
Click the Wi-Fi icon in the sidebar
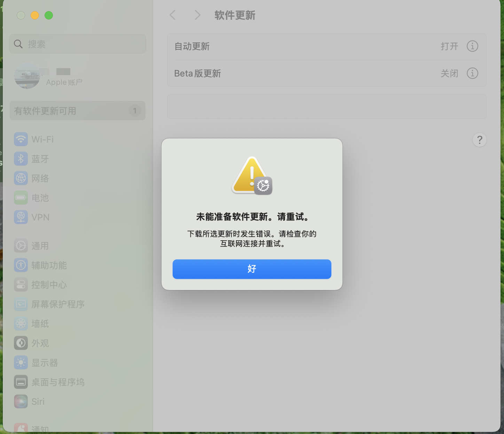point(21,139)
